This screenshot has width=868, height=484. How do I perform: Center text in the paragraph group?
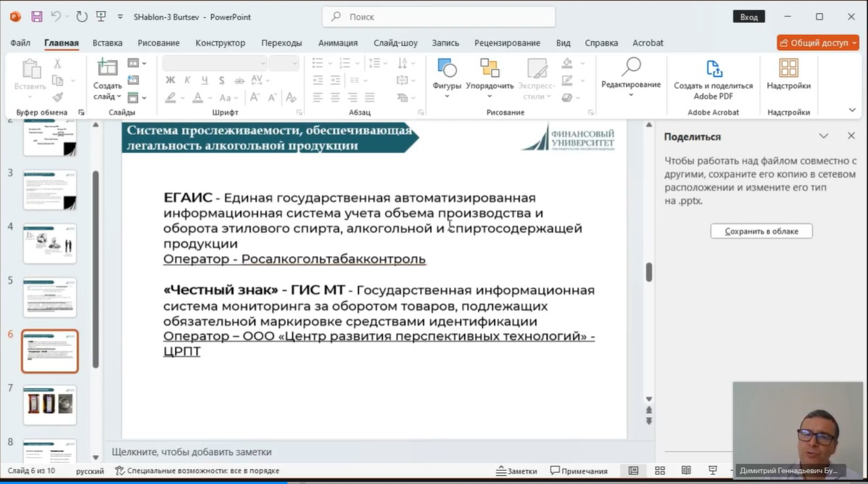(x=335, y=97)
